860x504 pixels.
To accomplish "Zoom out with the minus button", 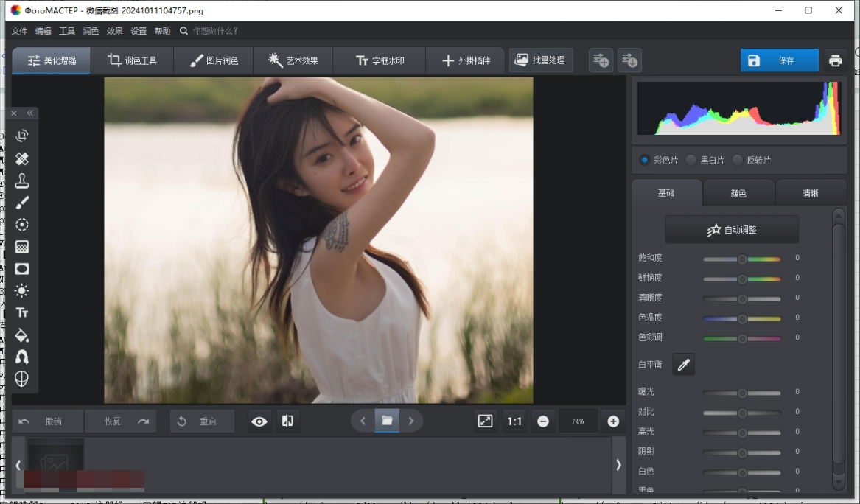I will click(543, 421).
